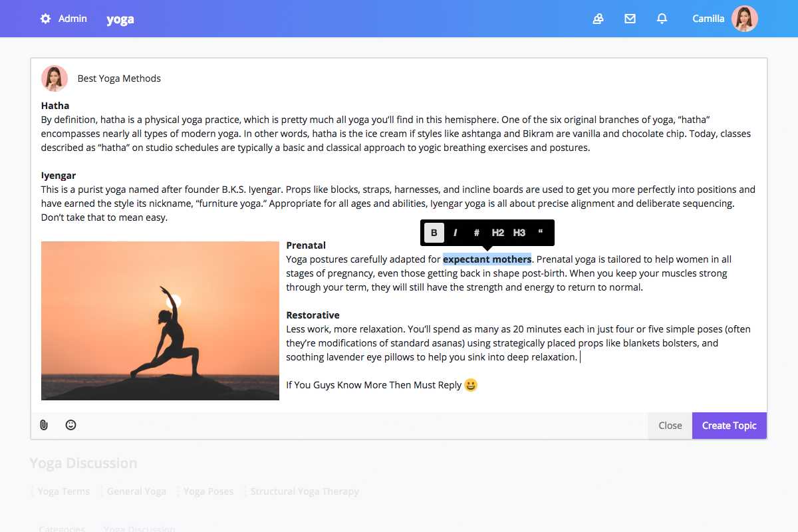The width and height of the screenshot is (798, 532).
Task: Open messages with the envelope icon
Action: (x=630, y=19)
